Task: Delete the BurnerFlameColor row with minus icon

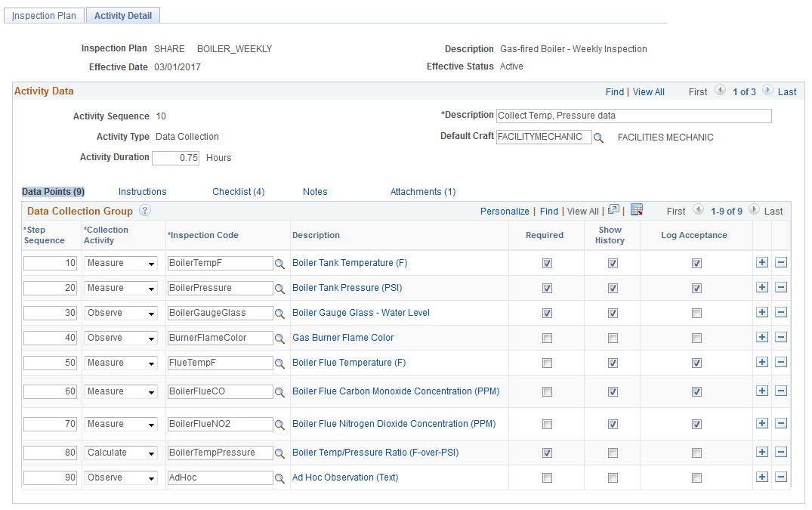Action: (x=781, y=338)
